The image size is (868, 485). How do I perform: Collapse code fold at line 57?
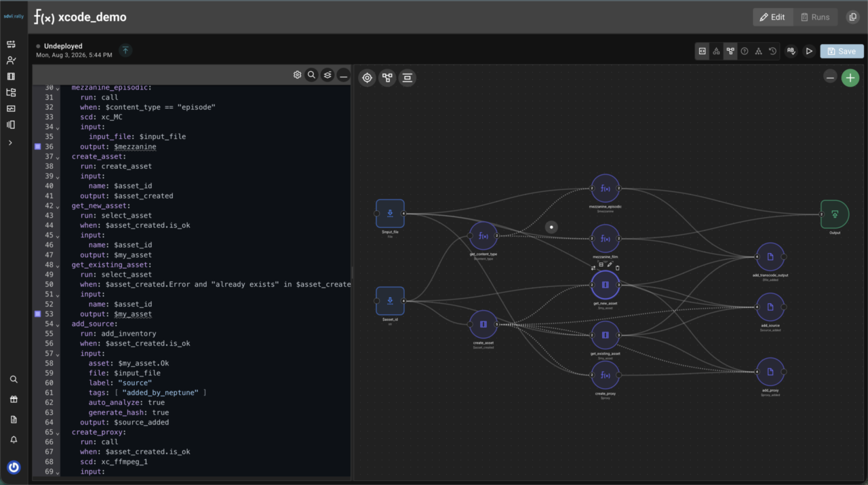pyautogui.click(x=58, y=353)
